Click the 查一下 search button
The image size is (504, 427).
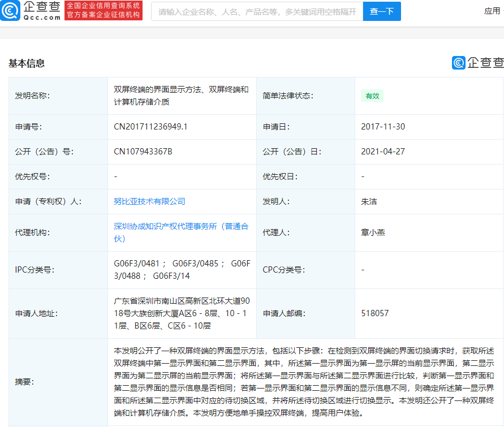point(382,11)
